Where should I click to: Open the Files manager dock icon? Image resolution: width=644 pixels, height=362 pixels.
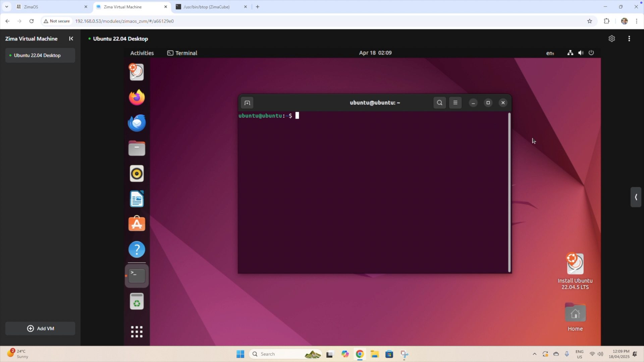[137, 148]
